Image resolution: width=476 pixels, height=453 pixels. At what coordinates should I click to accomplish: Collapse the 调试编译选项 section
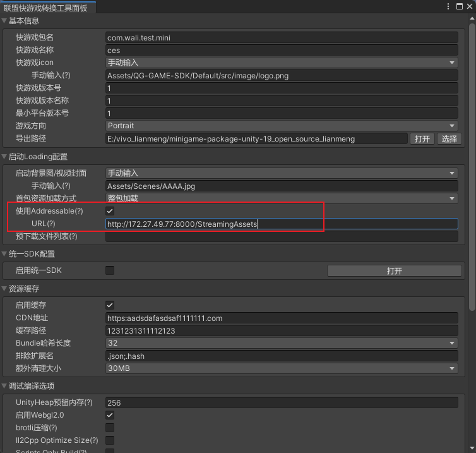[4, 386]
